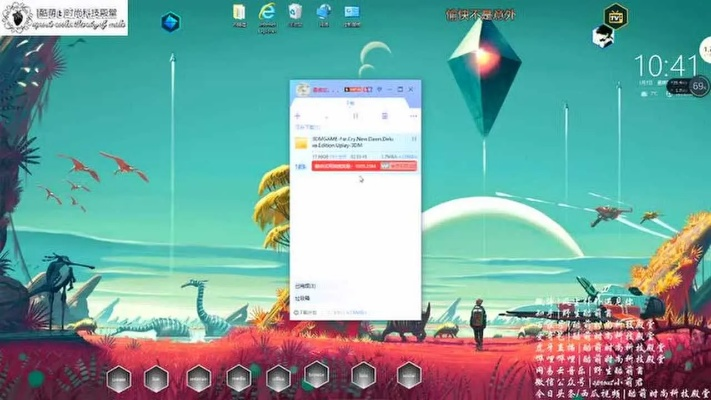The width and height of the screenshot is (711, 400).
Task: Select the 3DMGAME Far Cry New Dawn download
Action: click(354, 143)
